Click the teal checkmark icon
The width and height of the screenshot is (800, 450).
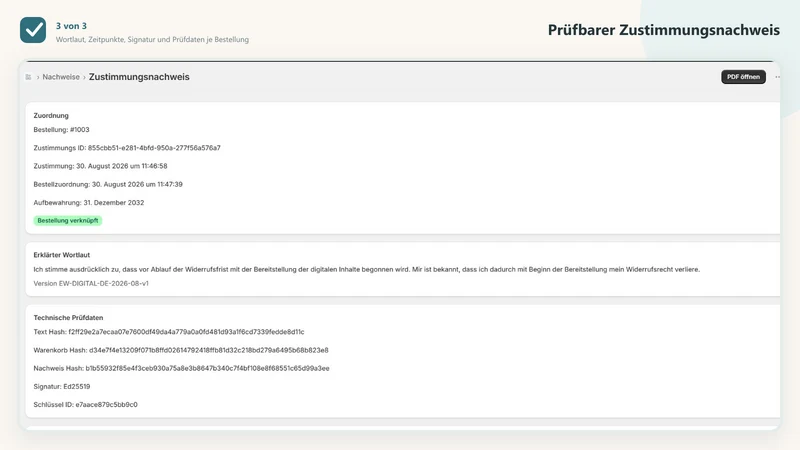33,30
